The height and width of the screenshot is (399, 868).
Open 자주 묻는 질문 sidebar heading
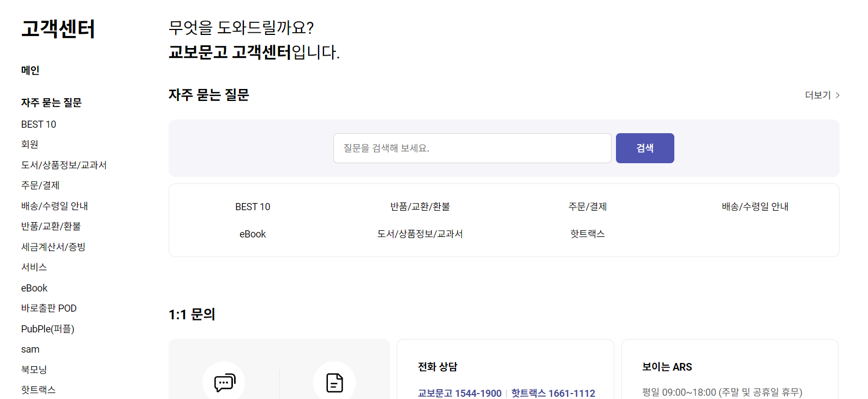51,103
